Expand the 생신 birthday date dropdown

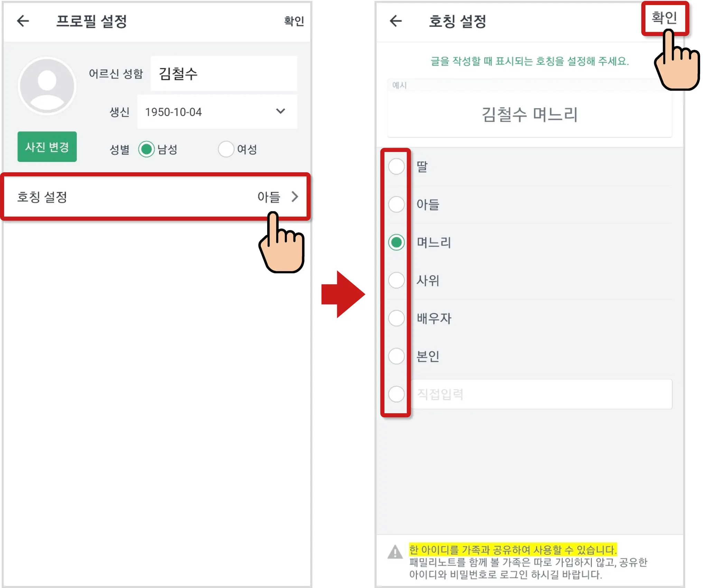tap(217, 112)
